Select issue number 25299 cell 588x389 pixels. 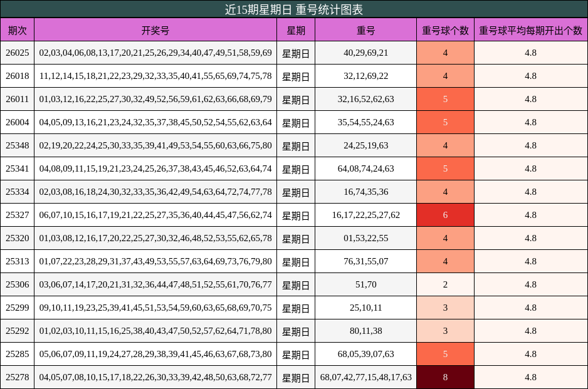pos(18,308)
